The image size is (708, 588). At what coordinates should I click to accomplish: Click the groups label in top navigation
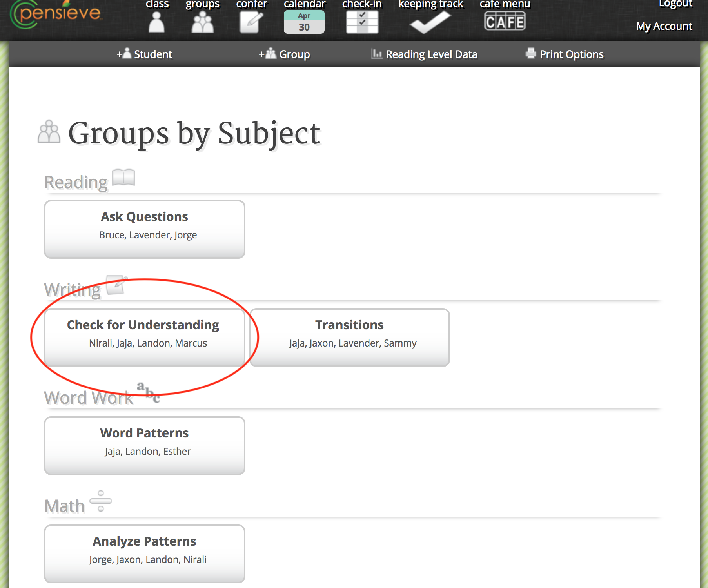203,4
